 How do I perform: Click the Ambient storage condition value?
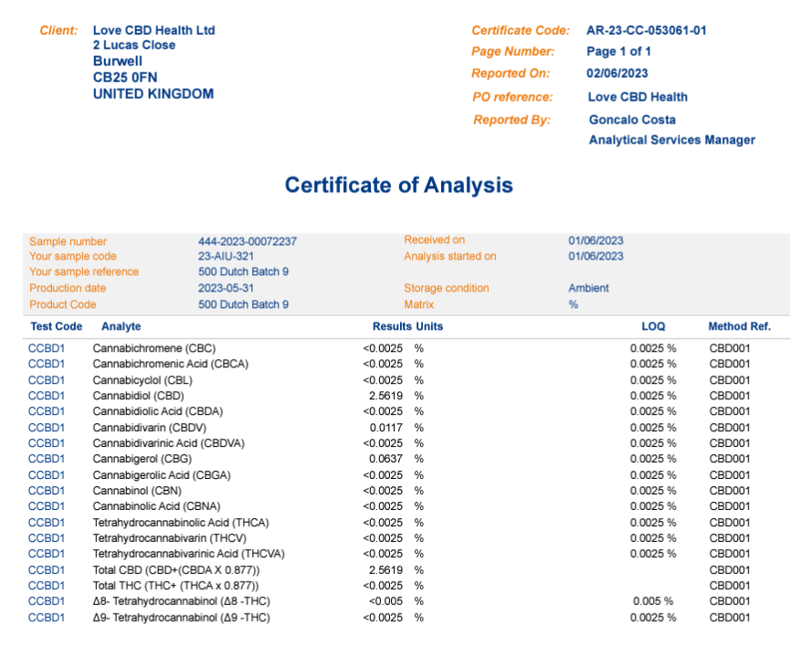coord(588,288)
